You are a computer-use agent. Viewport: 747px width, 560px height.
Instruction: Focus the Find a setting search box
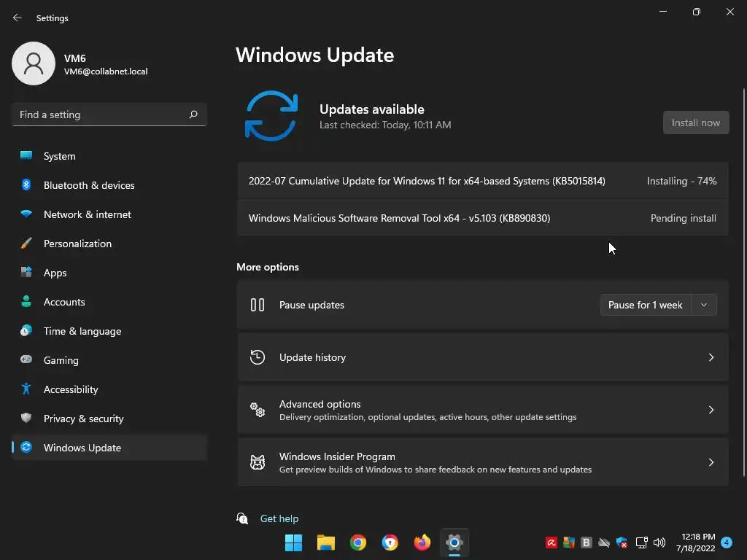tap(109, 114)
